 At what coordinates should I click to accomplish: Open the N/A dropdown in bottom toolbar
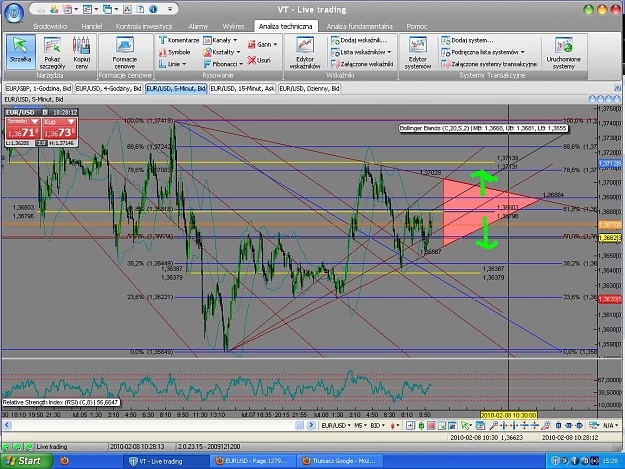tap(610, 426)
